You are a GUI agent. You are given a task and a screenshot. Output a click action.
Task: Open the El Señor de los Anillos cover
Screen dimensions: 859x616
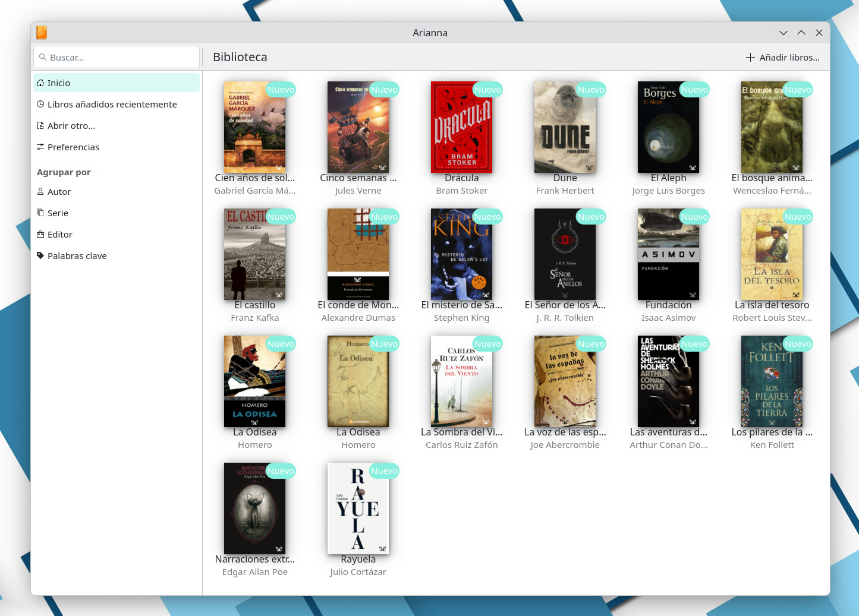tap(565, 254)
